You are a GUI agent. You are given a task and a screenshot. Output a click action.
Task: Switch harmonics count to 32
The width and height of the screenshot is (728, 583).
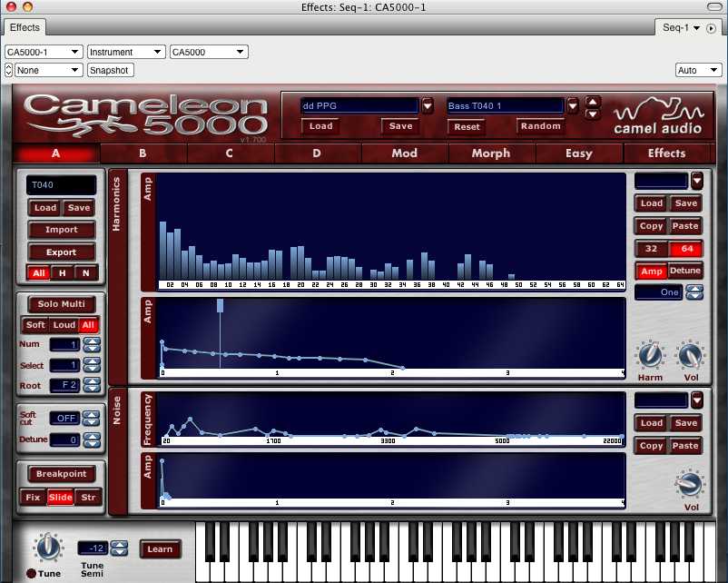pos(652,249)
